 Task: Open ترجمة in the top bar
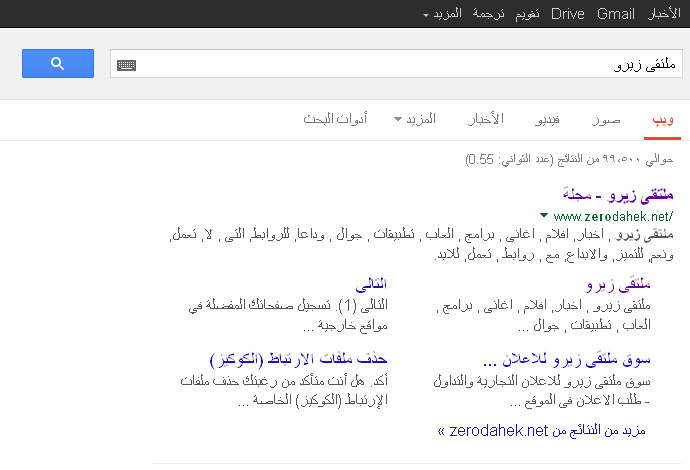click(488, 14)
